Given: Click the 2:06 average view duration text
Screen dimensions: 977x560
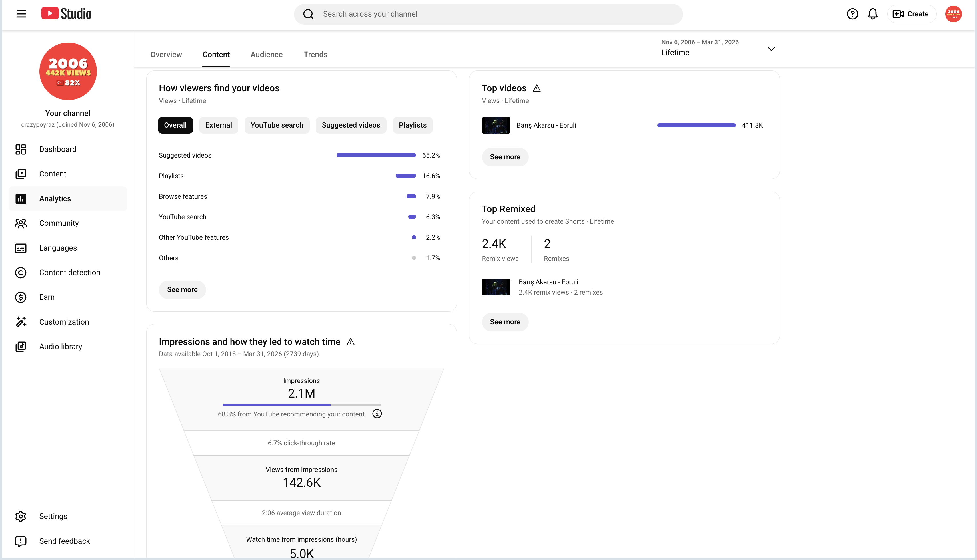Looking at the screenshot, I should 301,513.
